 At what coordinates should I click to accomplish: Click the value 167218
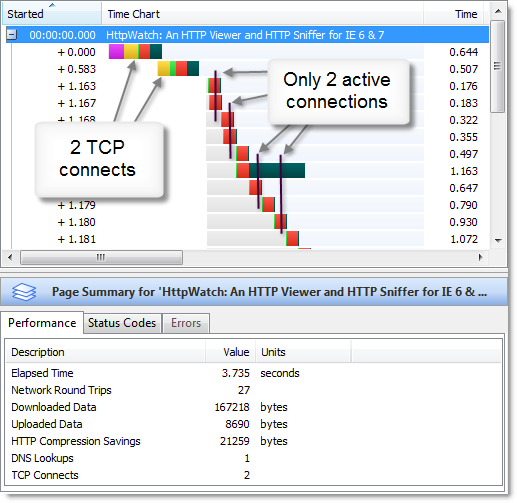[x=232, y=407]
